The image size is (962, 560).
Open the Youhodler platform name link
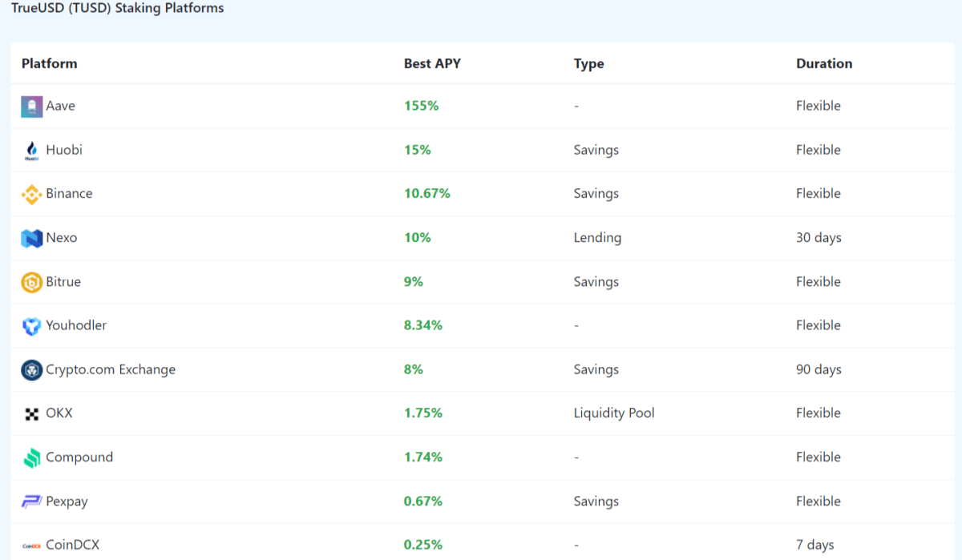(x=76, y=325)
